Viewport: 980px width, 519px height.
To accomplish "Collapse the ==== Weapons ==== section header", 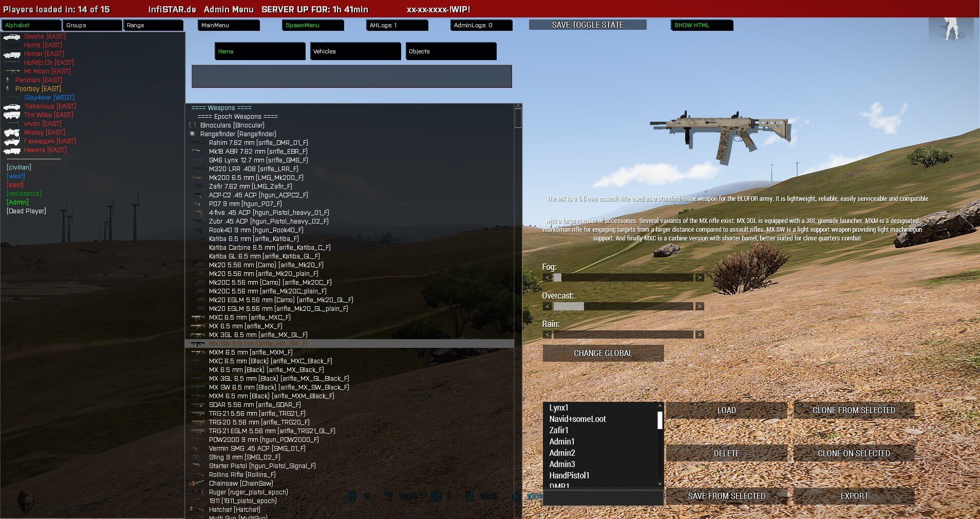I will click(221, 108).
